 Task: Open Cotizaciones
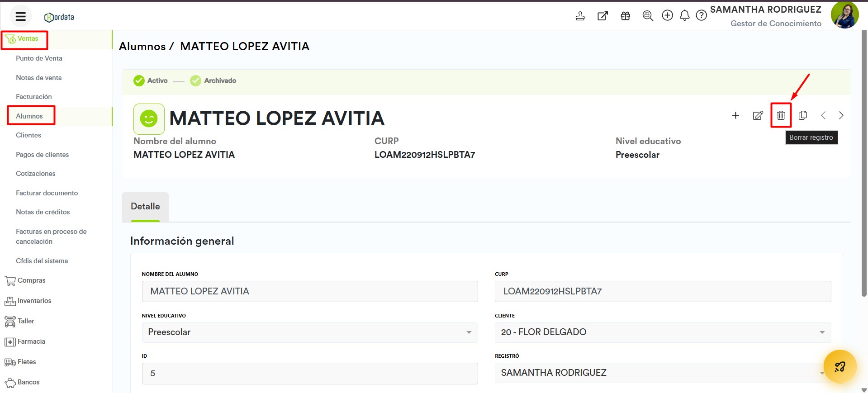[36, 174]
